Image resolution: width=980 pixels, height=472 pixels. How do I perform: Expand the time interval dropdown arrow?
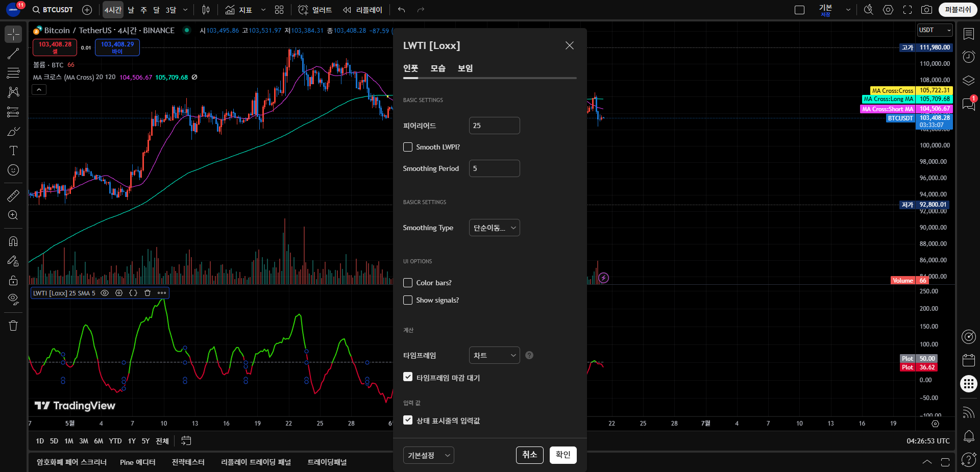185,10
